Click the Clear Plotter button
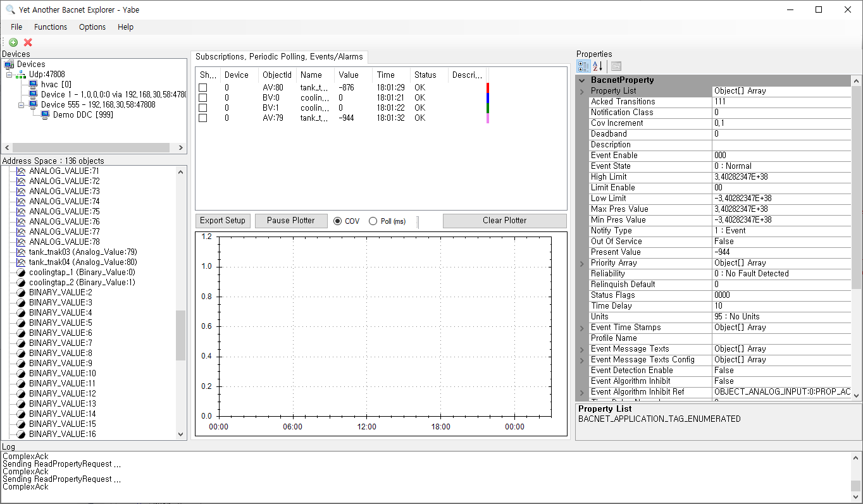 (x=504, y=221)
